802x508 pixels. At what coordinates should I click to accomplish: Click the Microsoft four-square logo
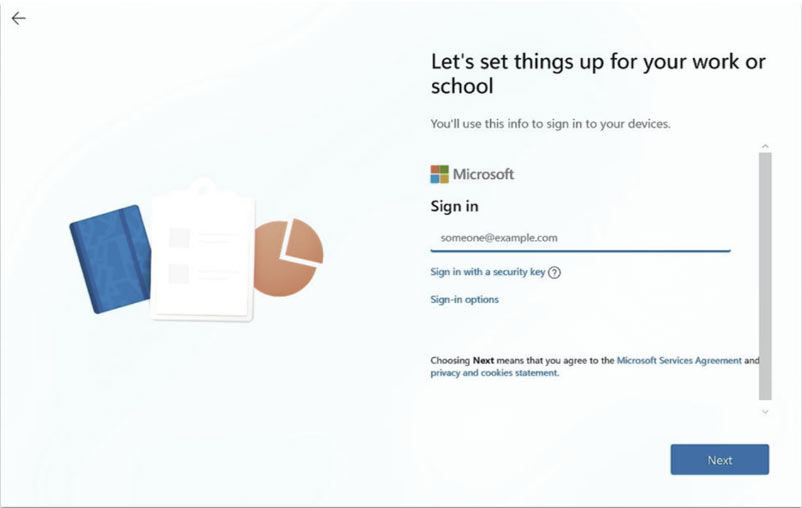pos(440,174)
